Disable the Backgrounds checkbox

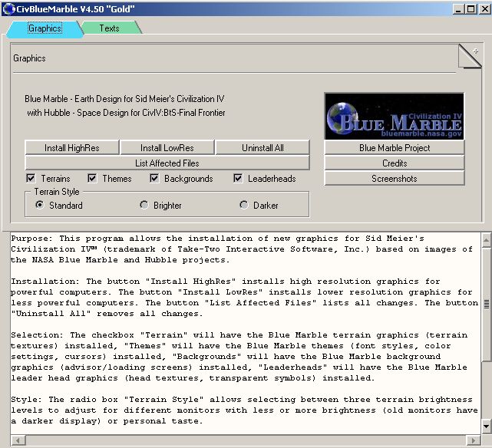pyautogui.click(x=154, y=179)
